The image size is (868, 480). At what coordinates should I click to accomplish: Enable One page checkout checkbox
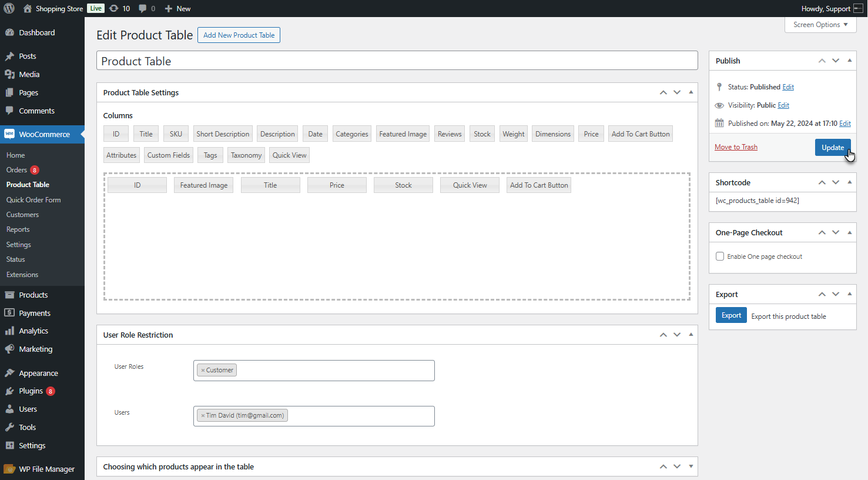720,256
